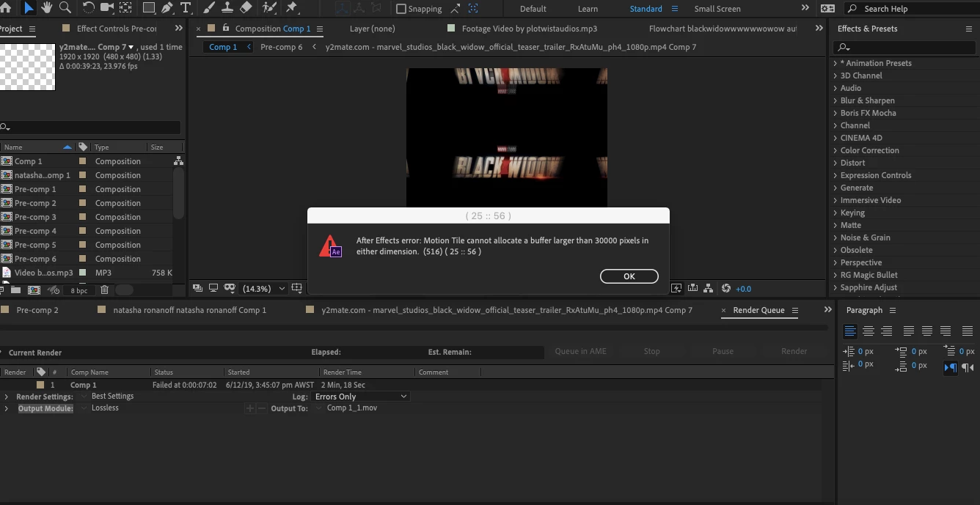Click the Comp 1_1.mov output link

(352, 408)
